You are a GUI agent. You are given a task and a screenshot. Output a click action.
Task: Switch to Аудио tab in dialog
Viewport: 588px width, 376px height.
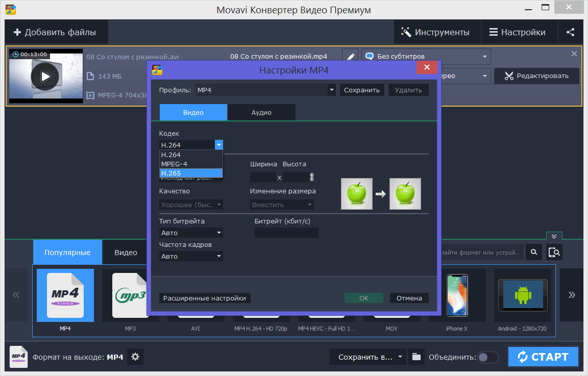pyautogui.click(x=261, y=112)
